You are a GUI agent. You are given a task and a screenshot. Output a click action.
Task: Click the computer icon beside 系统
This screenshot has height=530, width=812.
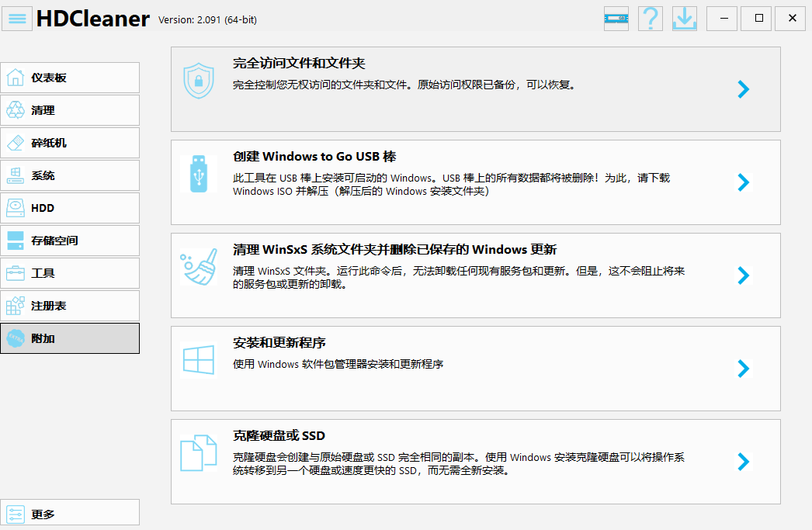pos(16,175)
